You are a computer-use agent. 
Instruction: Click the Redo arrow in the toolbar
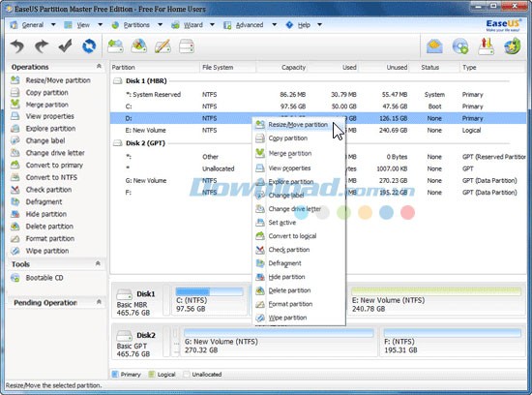pyautogui.click(x=41, y=46)
